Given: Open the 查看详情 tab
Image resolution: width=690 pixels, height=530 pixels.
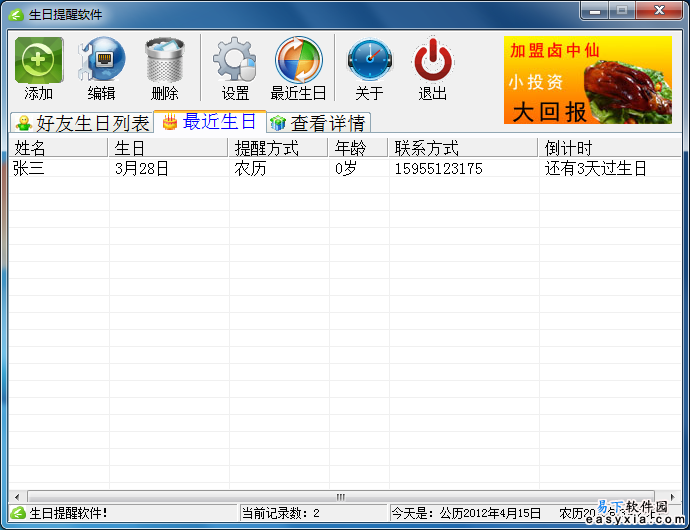Looking at the screenshot, I should click(319, 123).
